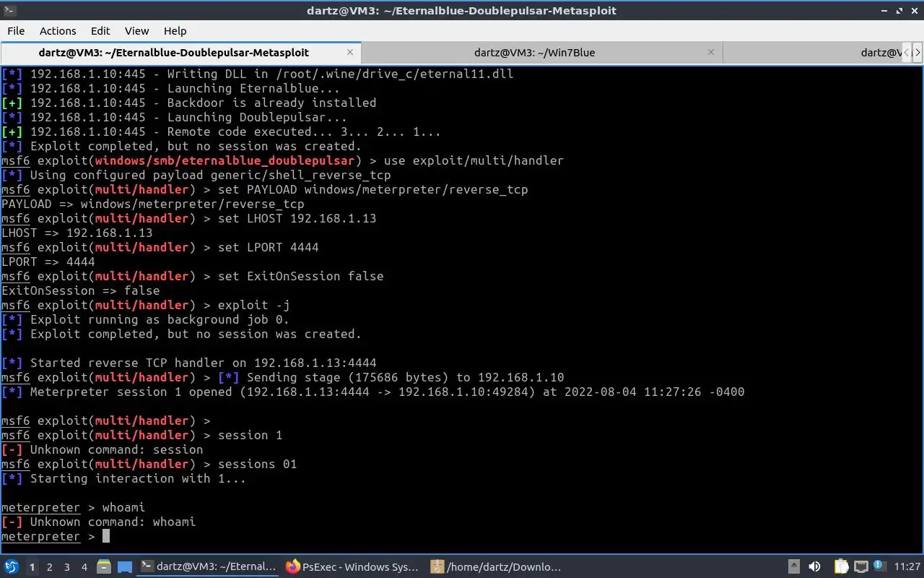Screen dimensions: 924x578
Task: Click the eject removable media tray icon
Action: [793, 567]
